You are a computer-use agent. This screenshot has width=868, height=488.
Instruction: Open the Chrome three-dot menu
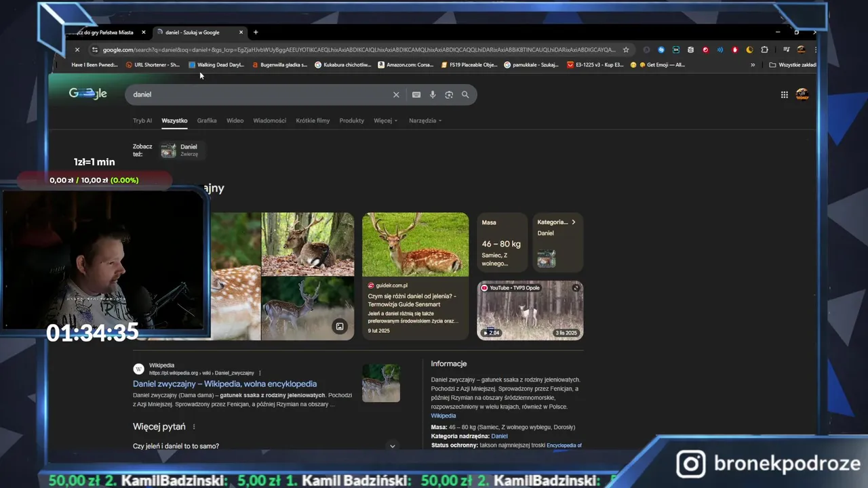pyautogui.click(x=815, y=49)
